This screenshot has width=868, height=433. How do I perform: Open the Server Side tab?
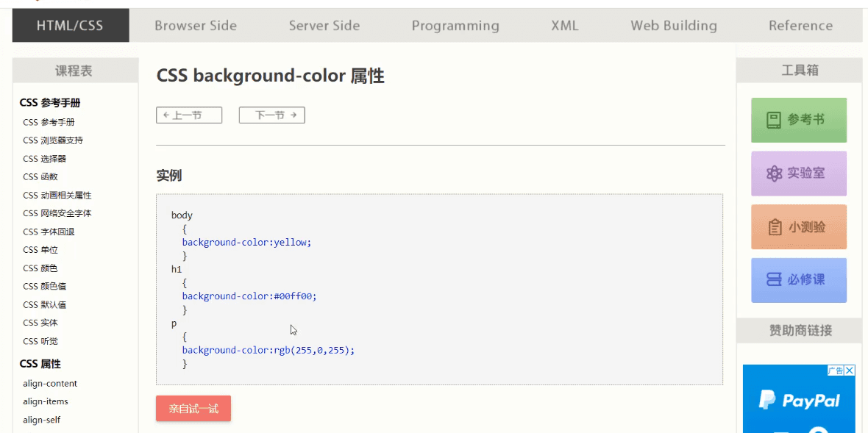tap(324, 26)
